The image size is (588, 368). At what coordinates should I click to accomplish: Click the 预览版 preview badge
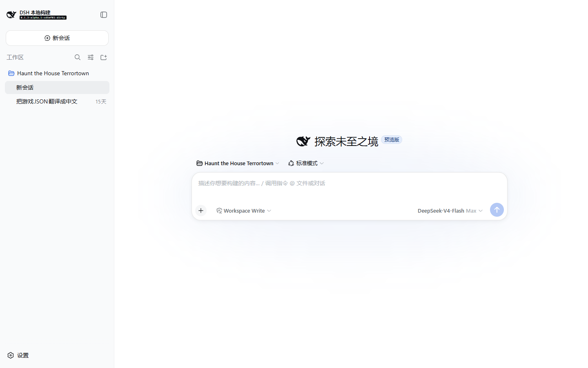(x=392, y=140)
